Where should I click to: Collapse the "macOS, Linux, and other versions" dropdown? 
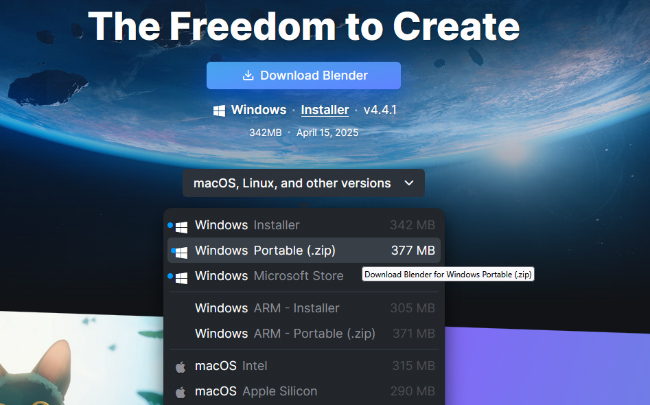click(x=303, y=183)
